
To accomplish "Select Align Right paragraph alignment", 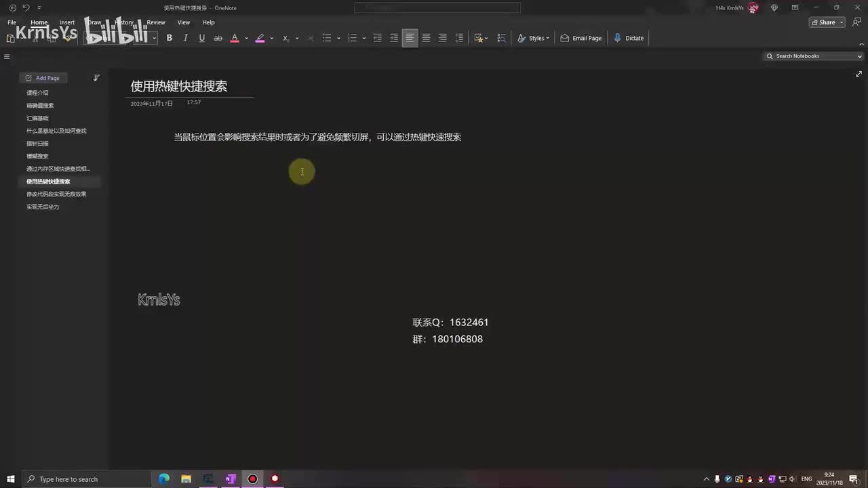I will [x=443, y=38].
